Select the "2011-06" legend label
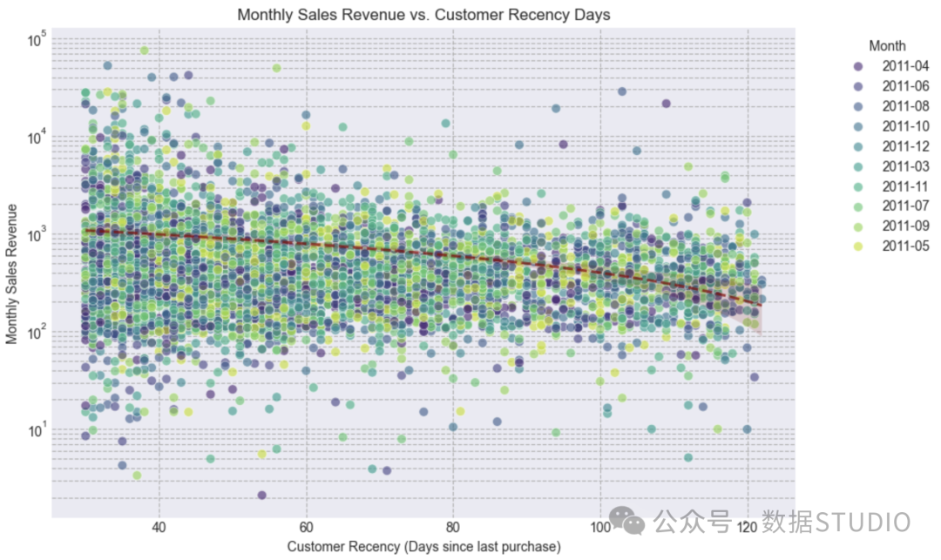The height and width of the screenshot is (560, 941). tap(905, 86)
